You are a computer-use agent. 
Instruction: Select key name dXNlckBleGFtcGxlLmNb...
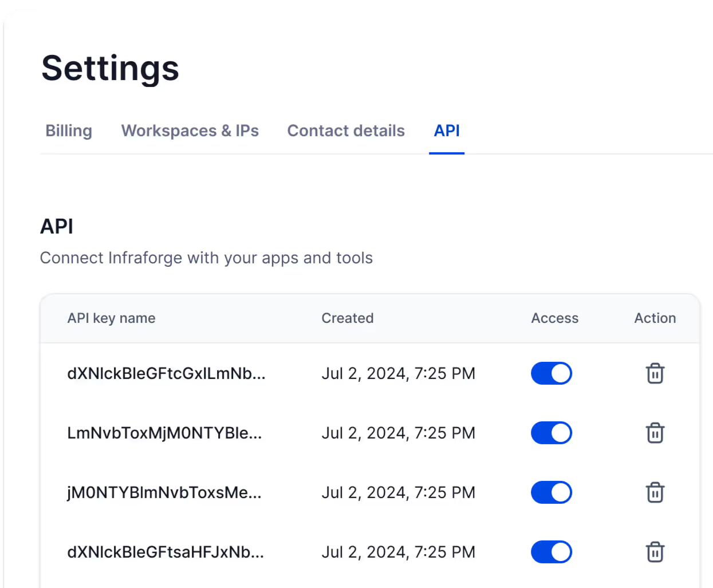(167, 374)
